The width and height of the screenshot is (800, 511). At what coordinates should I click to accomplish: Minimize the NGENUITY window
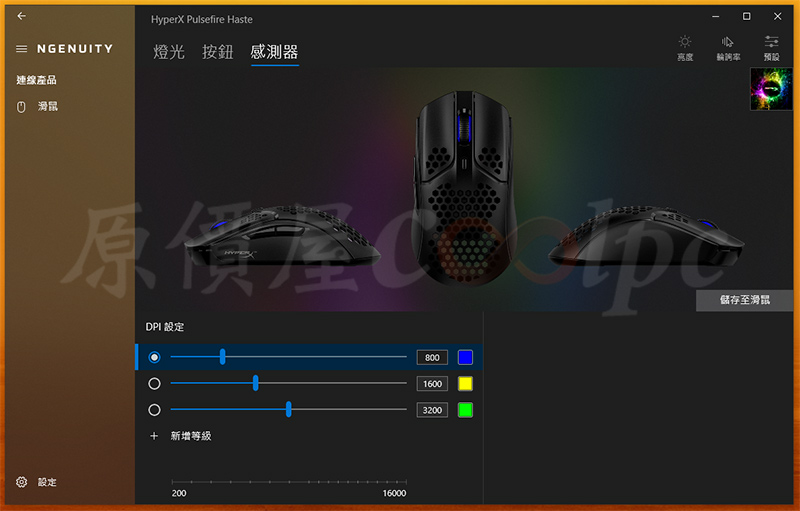716,16
